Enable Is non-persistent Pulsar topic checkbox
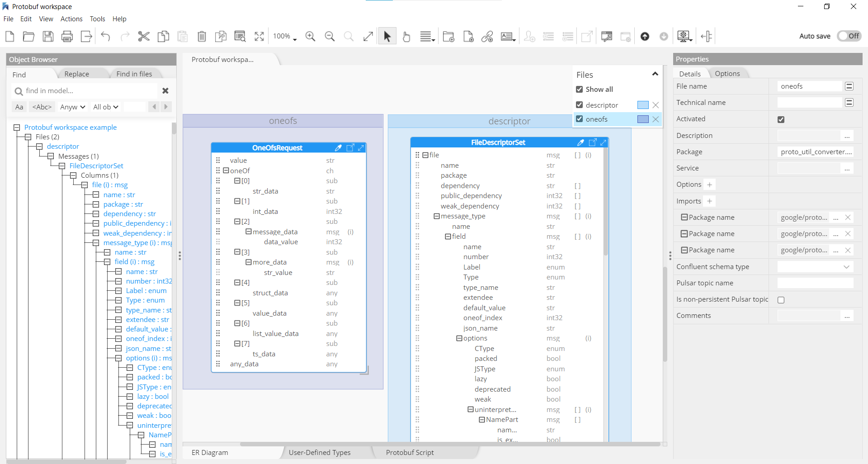868x464 pixels. (x=781, y=300)
